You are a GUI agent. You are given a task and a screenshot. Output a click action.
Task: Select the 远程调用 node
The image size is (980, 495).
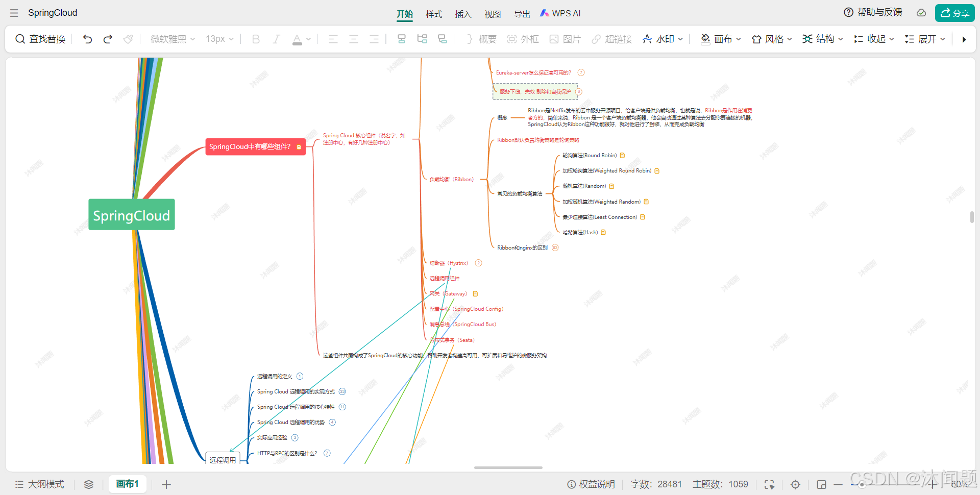223,459
